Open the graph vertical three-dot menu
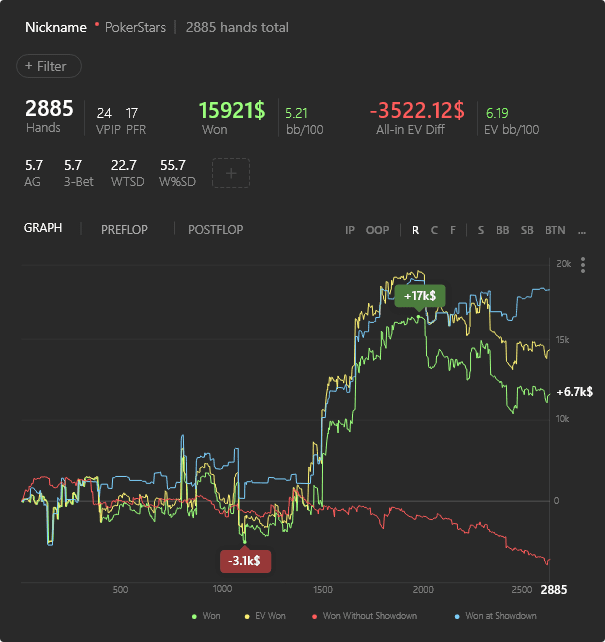 (583, 265)
